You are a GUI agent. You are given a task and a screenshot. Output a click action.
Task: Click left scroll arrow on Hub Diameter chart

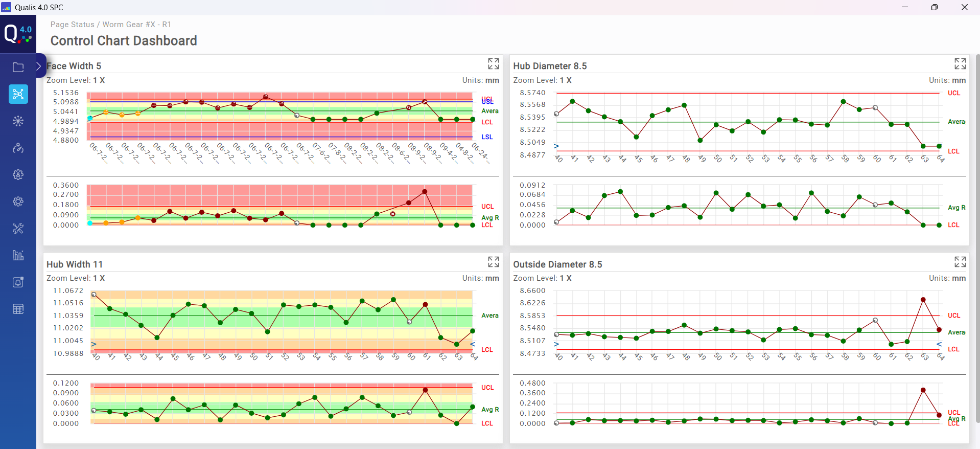[556, 146]
